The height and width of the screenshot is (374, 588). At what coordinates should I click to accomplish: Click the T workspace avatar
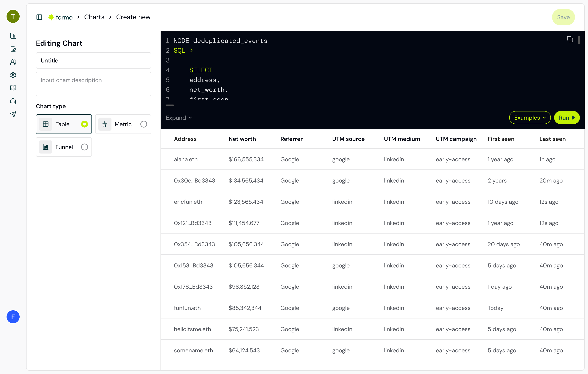coord(13,16)
